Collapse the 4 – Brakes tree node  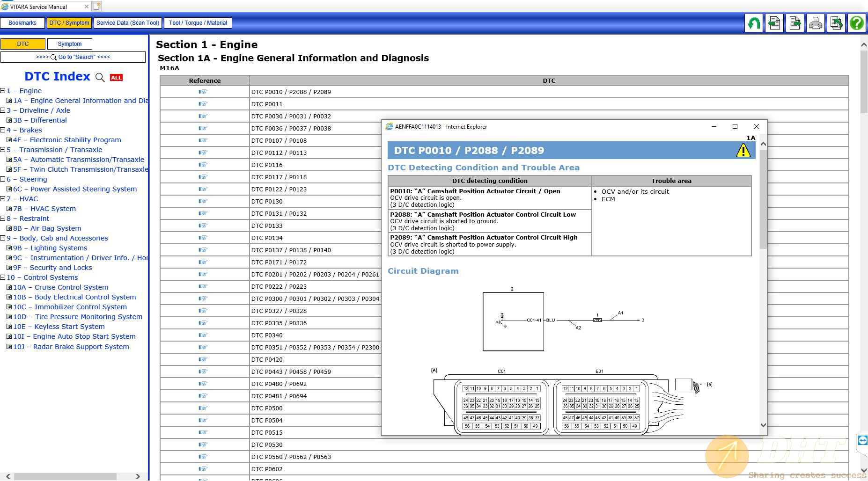coord(3,130)
